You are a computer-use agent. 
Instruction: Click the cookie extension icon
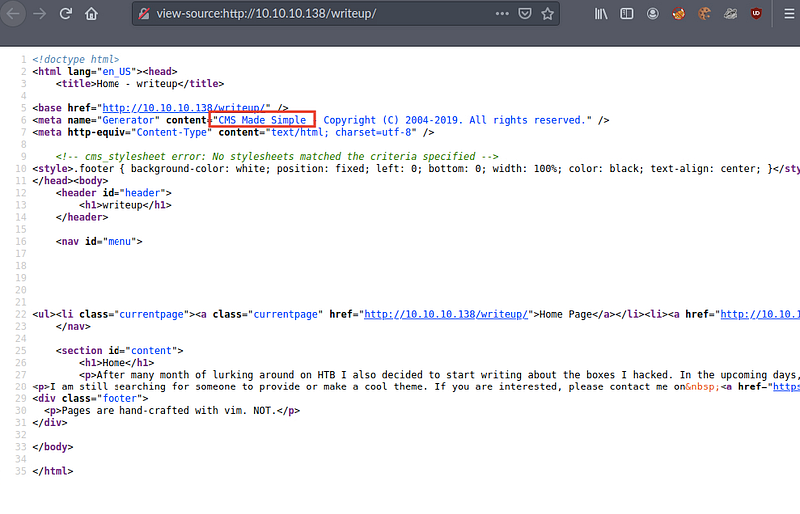[x=705, y=14]
